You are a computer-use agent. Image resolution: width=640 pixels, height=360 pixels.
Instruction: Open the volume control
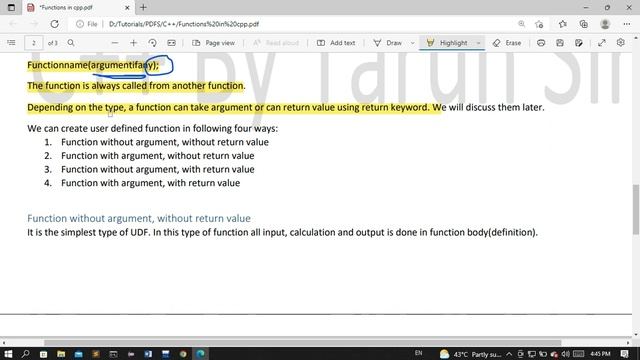pyautogui.click(x=565, y=354)
